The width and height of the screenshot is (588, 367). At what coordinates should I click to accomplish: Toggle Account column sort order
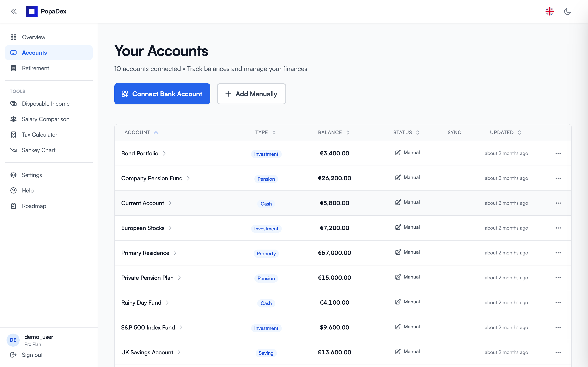[156, 133]
